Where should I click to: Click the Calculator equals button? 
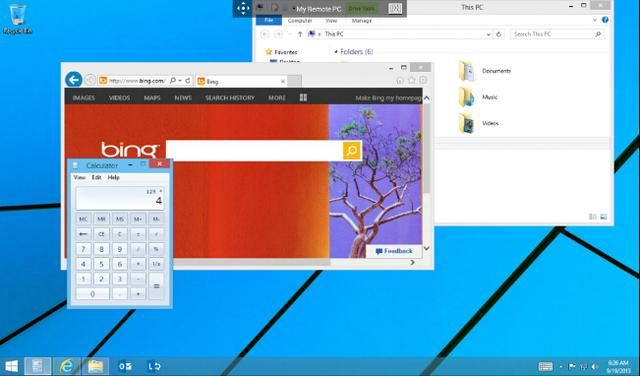click(x=156, y=286)
